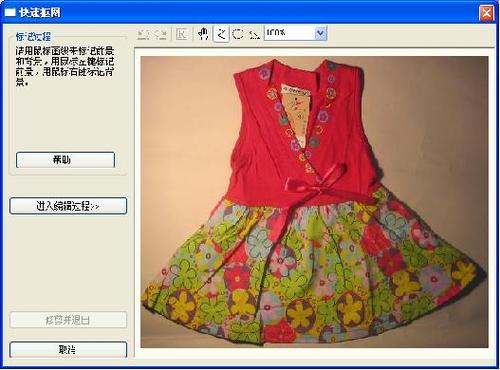
Task: Click the 进入编辑过程>> button
Action: point(68,206)
